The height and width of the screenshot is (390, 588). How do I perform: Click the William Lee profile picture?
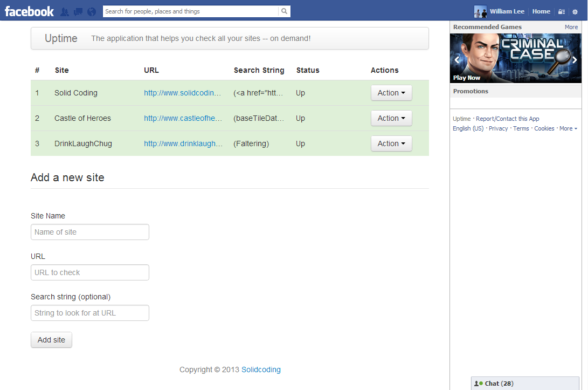(480, 12)
